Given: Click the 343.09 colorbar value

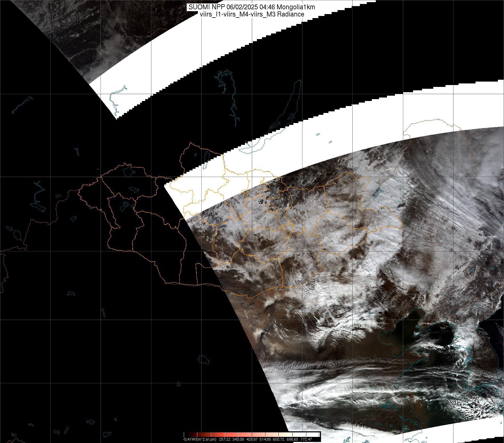Looking at the screenshot, I should [x=238, y=439].
